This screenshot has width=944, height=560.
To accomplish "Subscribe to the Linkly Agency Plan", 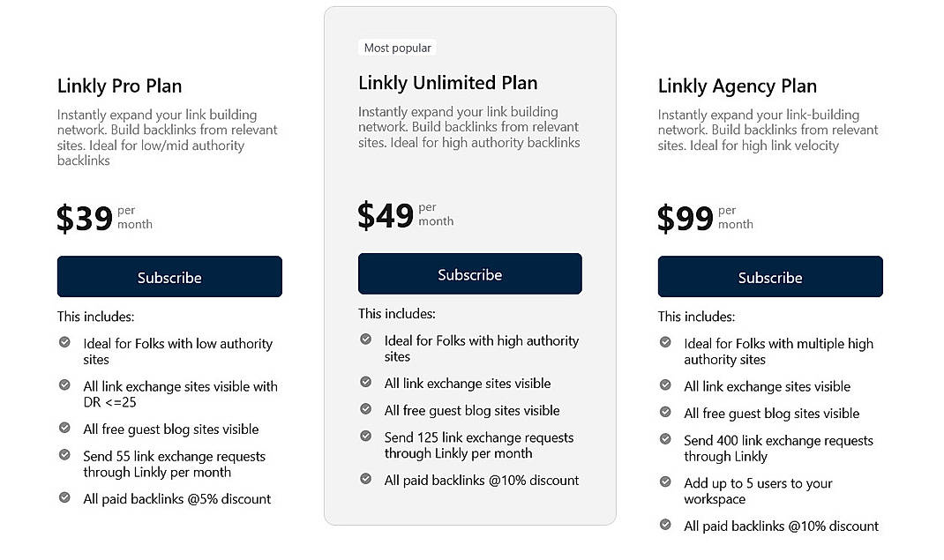I will [769, 276].
